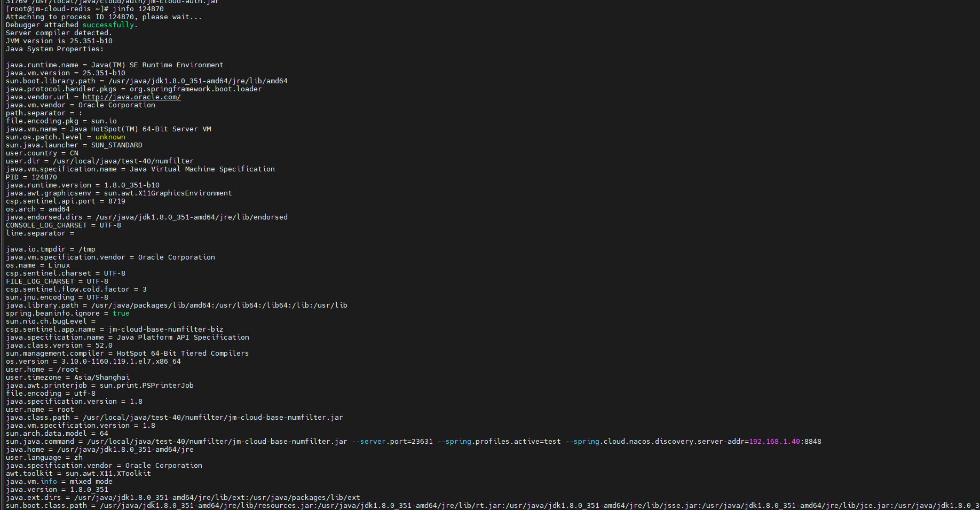Click the --spring.profiles.active=test argument
980x510 pixels.
(499, 442)
